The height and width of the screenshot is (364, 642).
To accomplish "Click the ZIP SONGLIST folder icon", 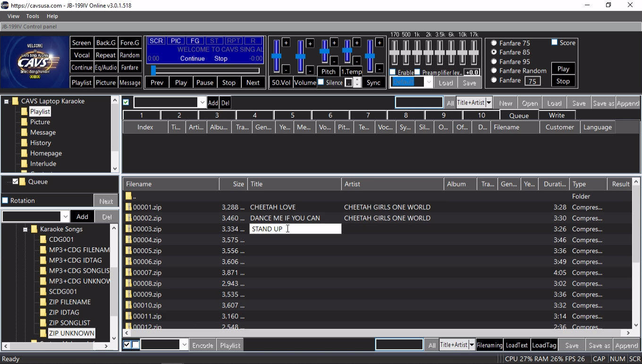I will point(43,323).
